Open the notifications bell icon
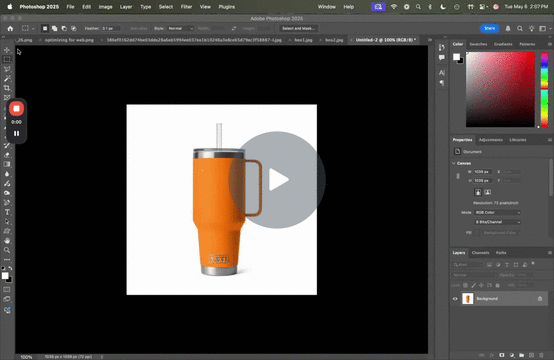The image size is (554, 360). point(508,29)
